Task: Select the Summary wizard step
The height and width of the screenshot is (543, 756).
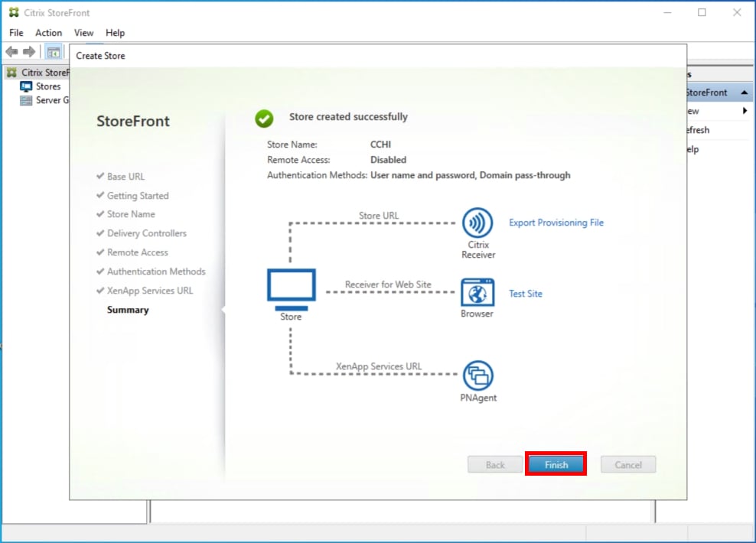Action: (x=128, y=310)
